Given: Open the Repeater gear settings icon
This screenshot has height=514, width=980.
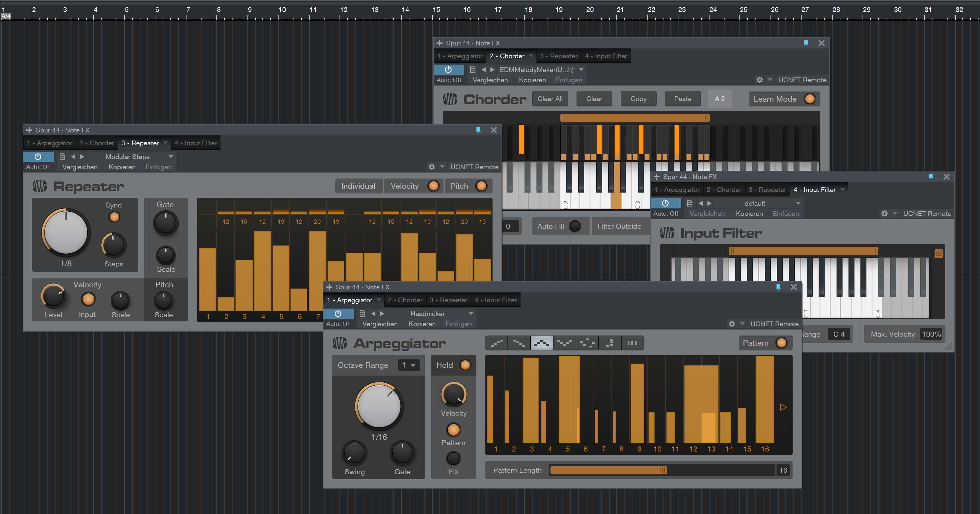Looking at the screenshot, I should [431, 167].
